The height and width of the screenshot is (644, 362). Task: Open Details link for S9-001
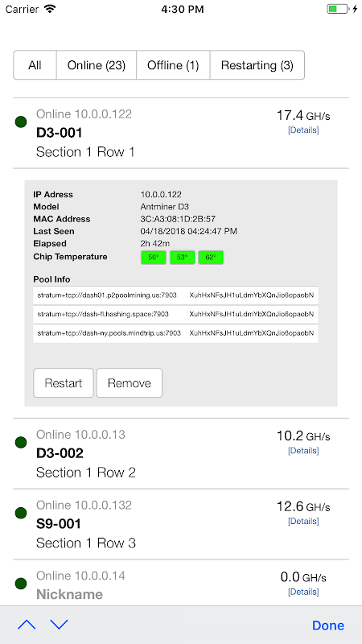pos(303,521)
